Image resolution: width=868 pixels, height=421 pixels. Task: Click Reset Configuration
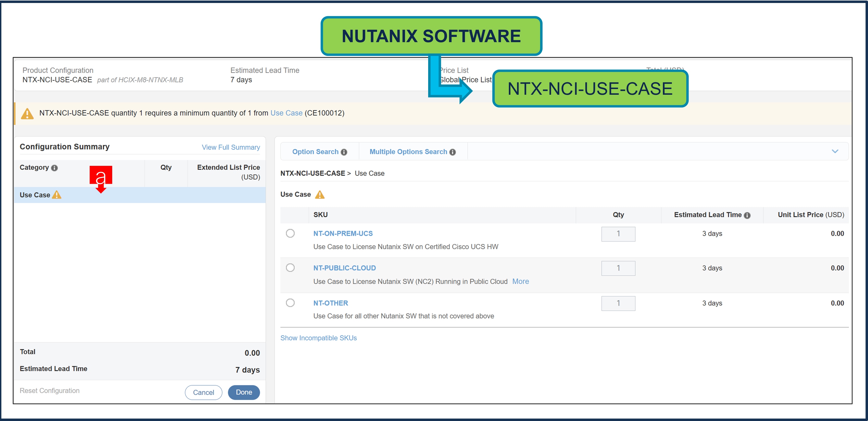[49, 390]
